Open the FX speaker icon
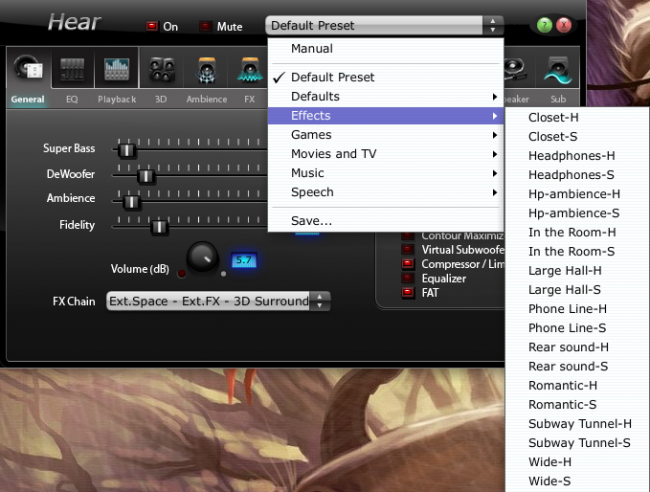Image resolution: width=650 pixels, height=492 pixels. click(250, 69)
